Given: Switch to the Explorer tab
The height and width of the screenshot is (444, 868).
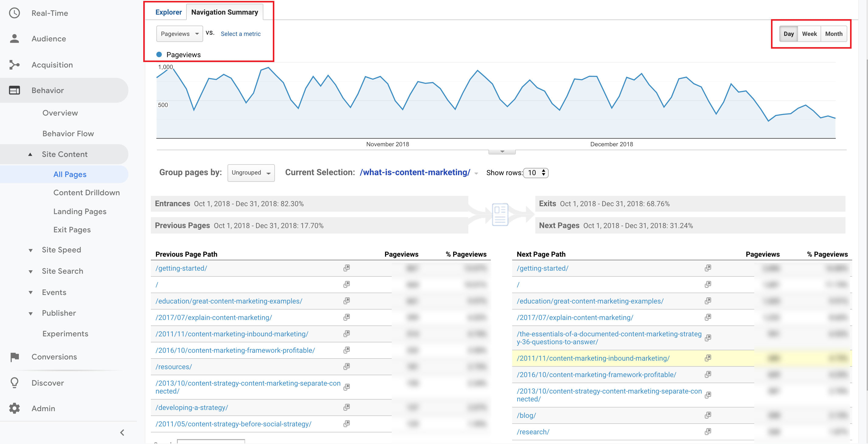Looking at the screenshot, I should [x=168, y=12].
